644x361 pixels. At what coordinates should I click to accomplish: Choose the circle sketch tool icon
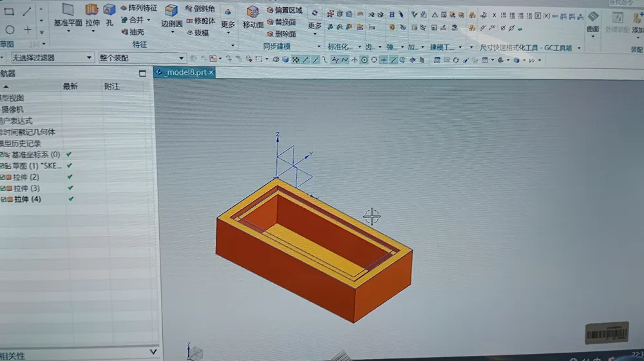click(x=10, y=30)
